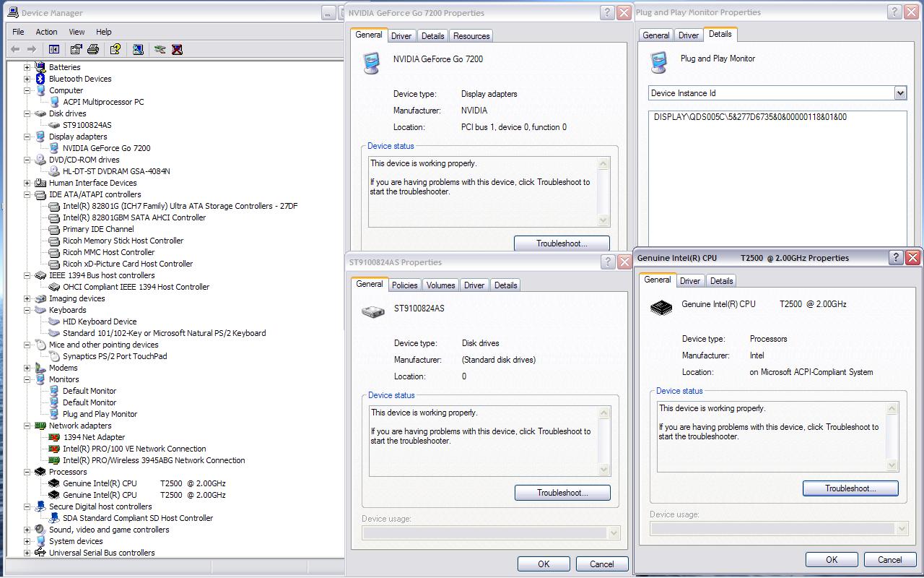Click Scan for hardware changes toolbar icon

coord(138,49)
